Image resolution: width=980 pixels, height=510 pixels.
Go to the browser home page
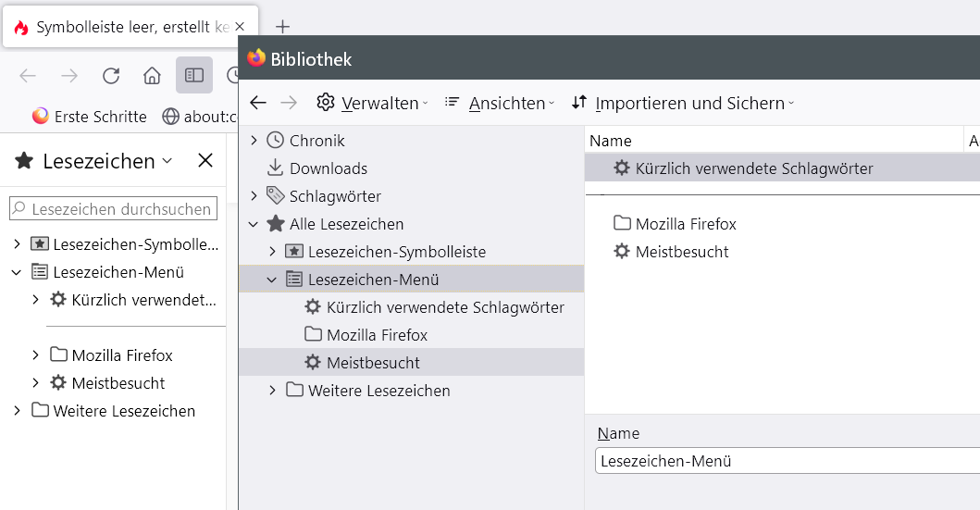point(152,76)
